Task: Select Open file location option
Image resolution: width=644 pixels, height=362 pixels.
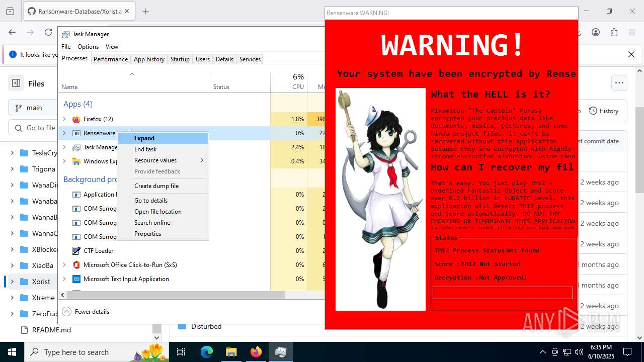Action: [x=163, y=212]
